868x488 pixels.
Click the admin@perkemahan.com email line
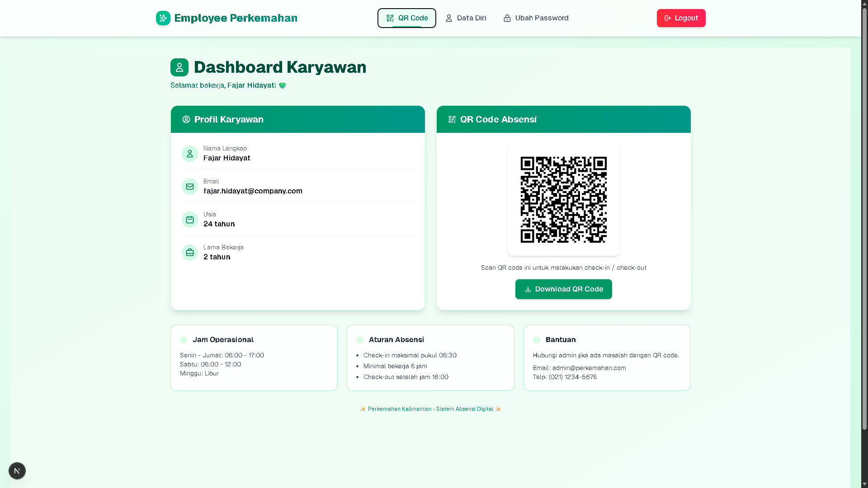(580, 368)
